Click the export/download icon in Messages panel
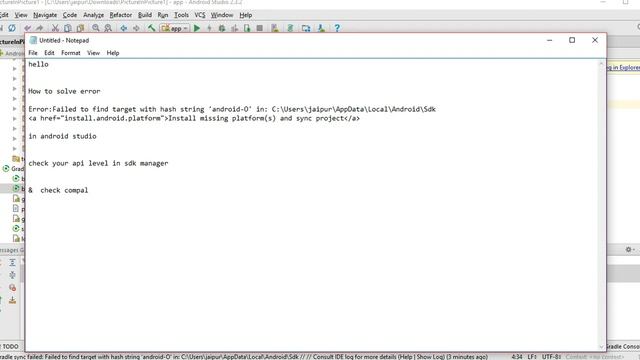This screenshot has width=640, height=360. pos(13,300)
